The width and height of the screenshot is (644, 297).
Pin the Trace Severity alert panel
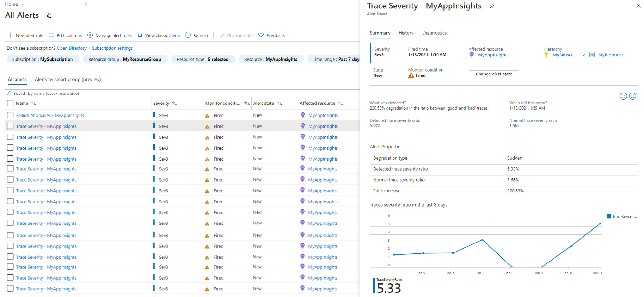tap(492, 6)
